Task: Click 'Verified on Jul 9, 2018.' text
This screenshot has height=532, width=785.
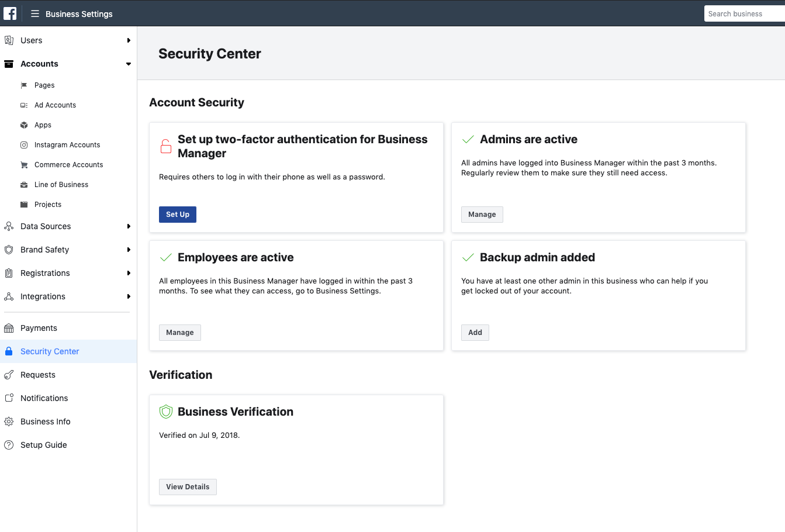Action: coord(199,435)
